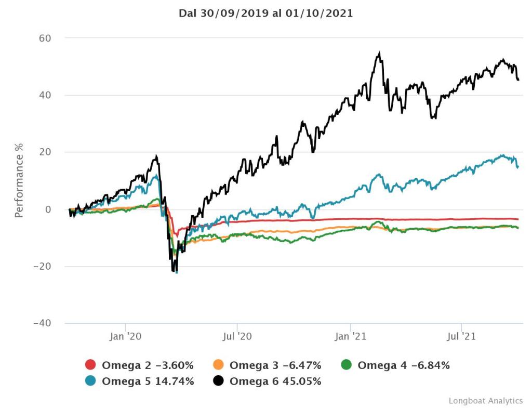Hide the Omega 6 45.05% series label

coord(275,381)
